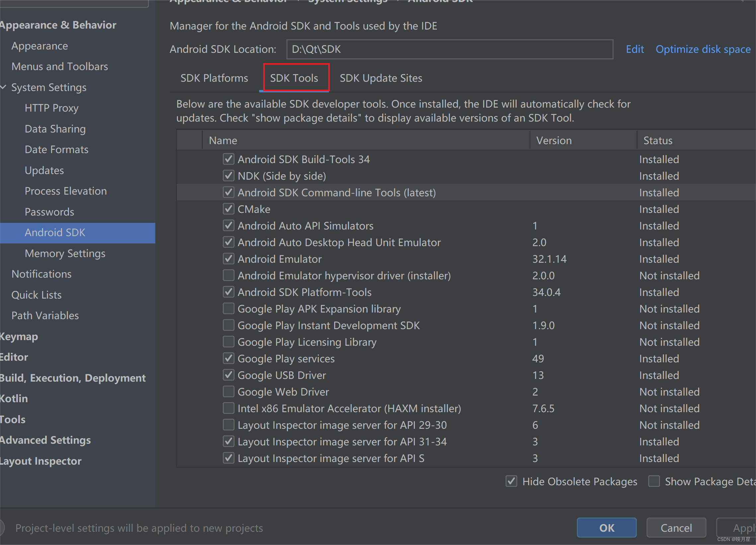Uncheck Android SDK Build-Tools 34 checkbox
This screenshot has height=545, width=756.
228,159
